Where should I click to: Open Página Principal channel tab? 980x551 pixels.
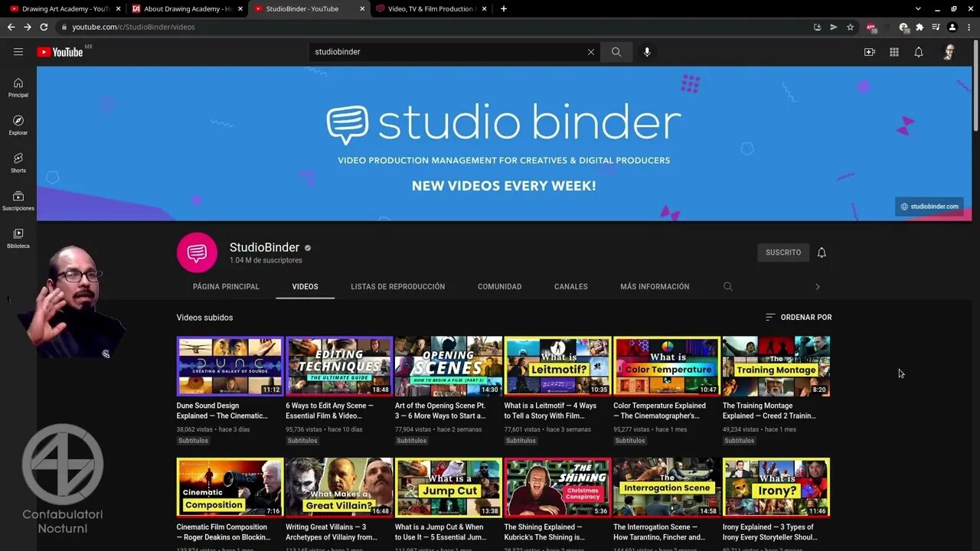(226, 287)
